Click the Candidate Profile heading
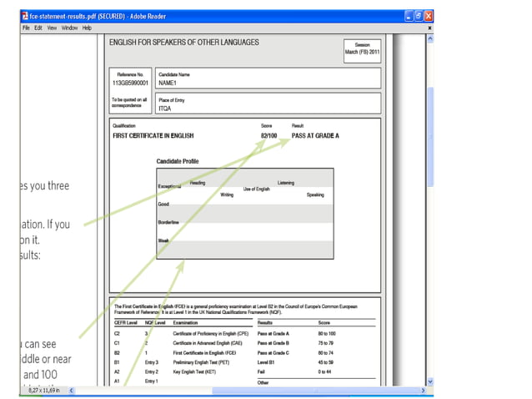Image resolution: width=532 pixels, height=399 pixels. pyautogui.click(x=178, y=161)
